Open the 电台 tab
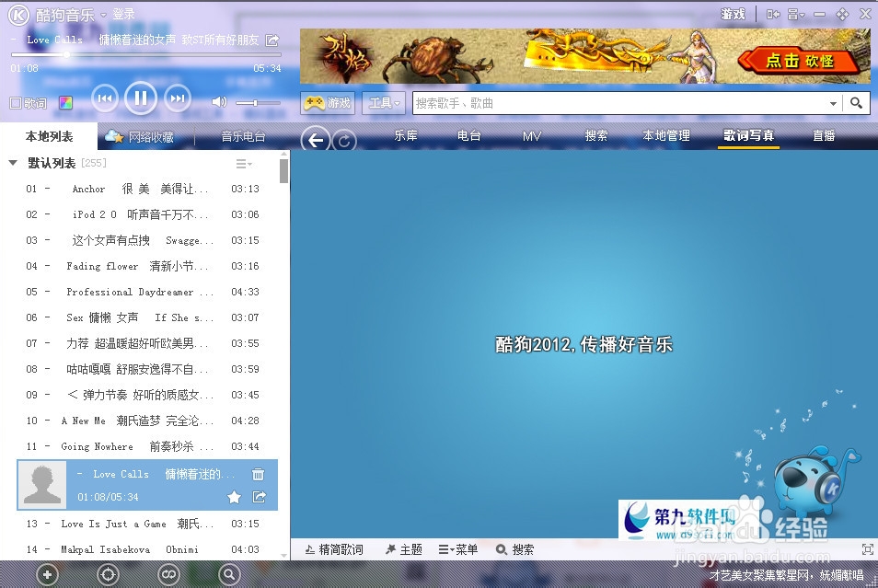Viewport: 878px width, 588px height. 468,135
